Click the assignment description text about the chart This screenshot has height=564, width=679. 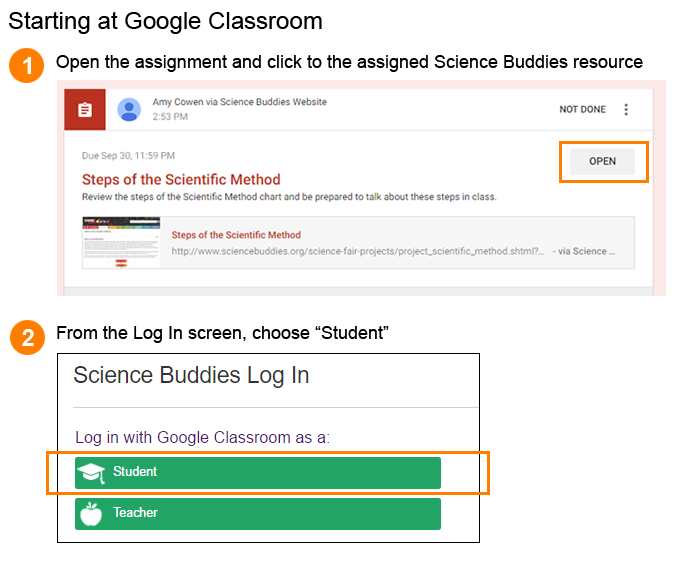click(289, 197)
